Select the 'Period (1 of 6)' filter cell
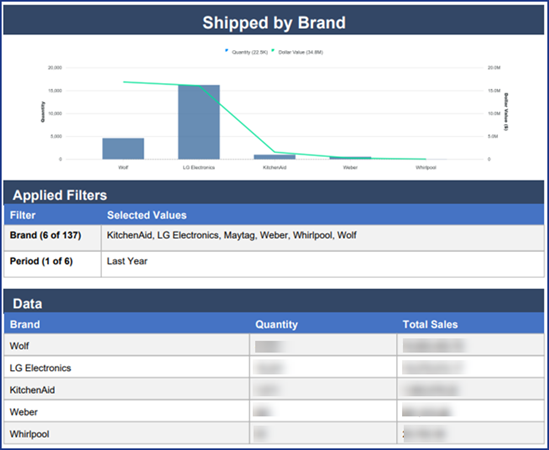Screen dimensions: 549x450 (53, 264)
